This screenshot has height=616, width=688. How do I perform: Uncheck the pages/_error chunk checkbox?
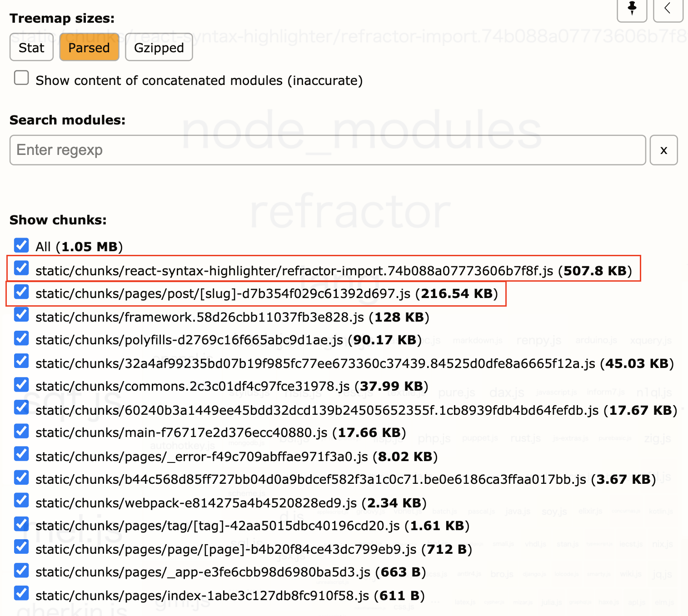21,454
